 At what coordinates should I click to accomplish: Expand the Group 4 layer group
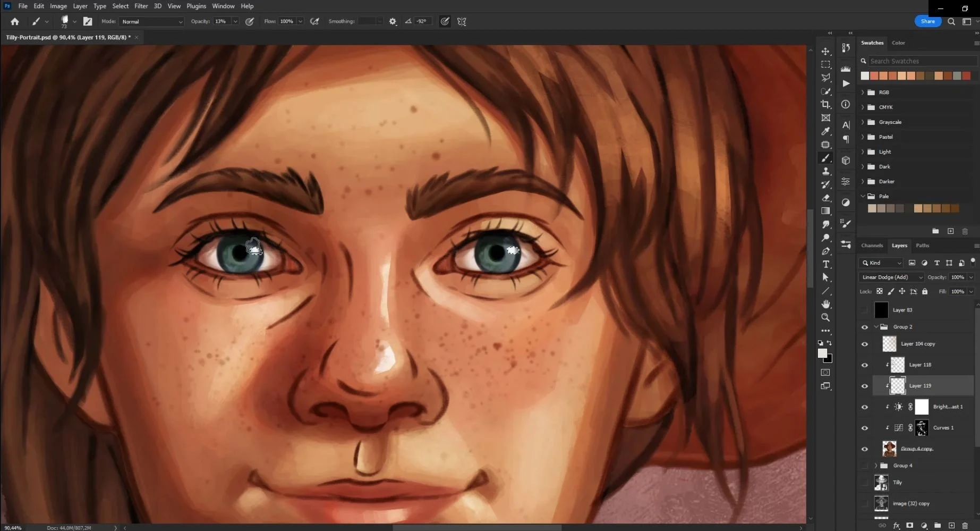coord(876,466)
